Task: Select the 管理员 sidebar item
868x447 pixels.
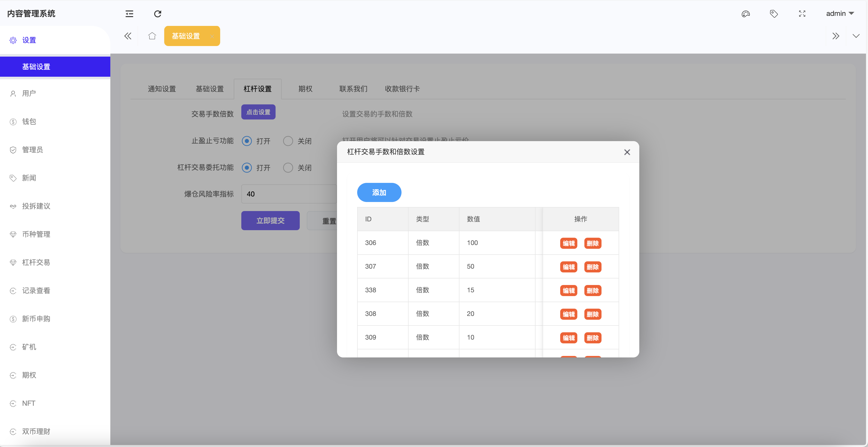Action: (32, 150)
